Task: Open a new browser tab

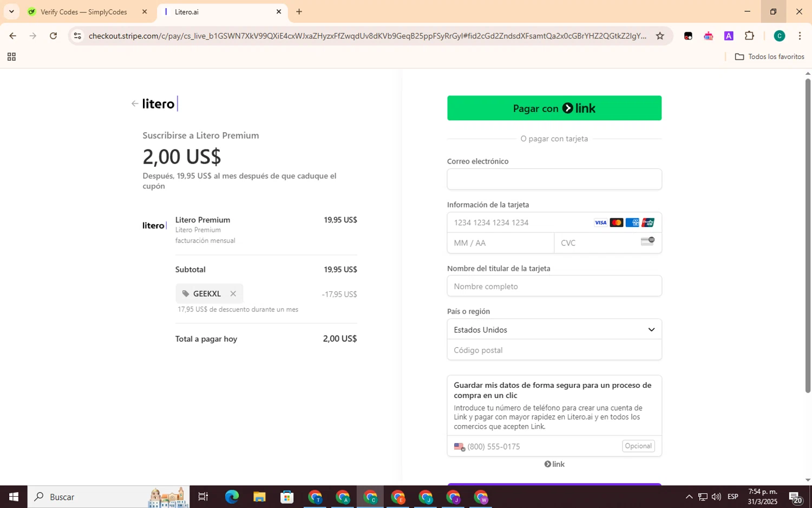Action: coord(299,11)
